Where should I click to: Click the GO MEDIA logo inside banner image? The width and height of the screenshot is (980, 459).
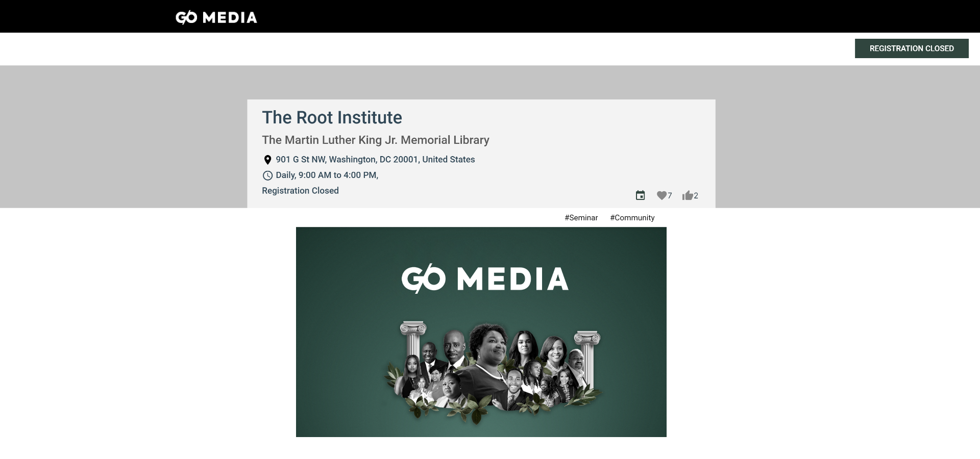pyautogui.click(x=484, y=278)
